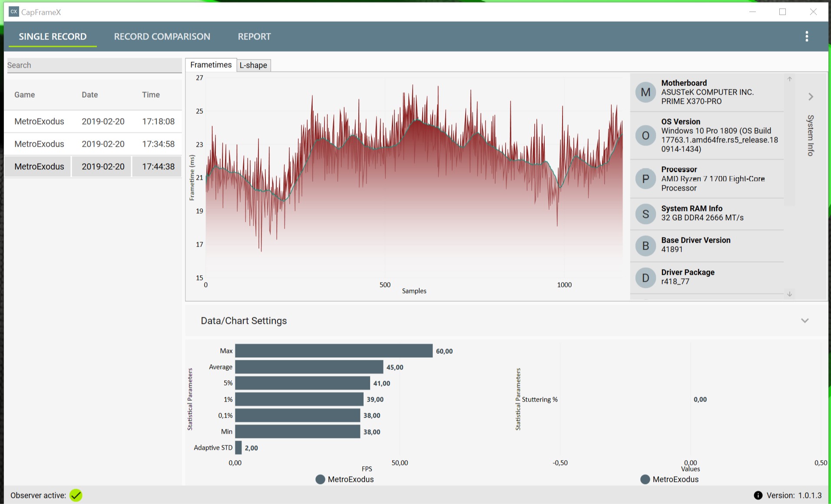
Task: Collapse the System Info side panel
Action: click(811, 96)
